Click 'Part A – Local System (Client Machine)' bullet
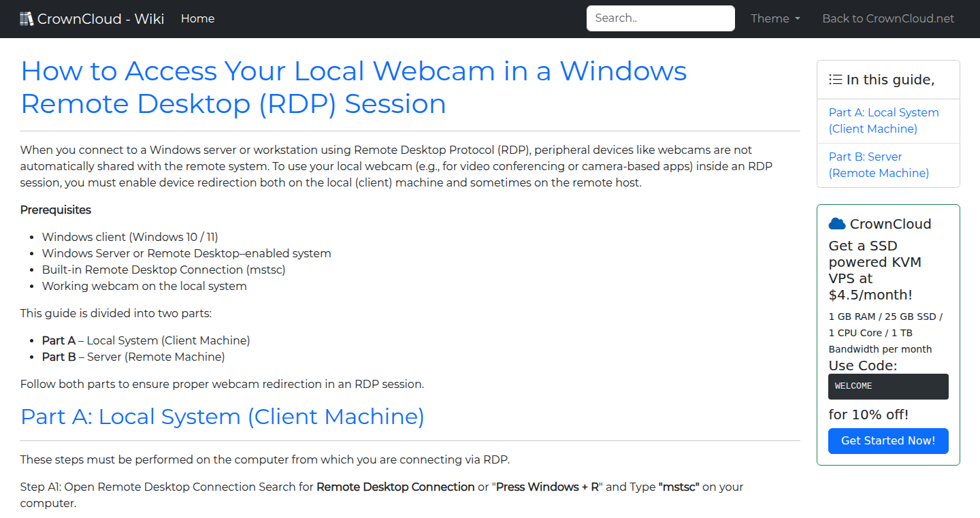 click(x=146, y=340)
